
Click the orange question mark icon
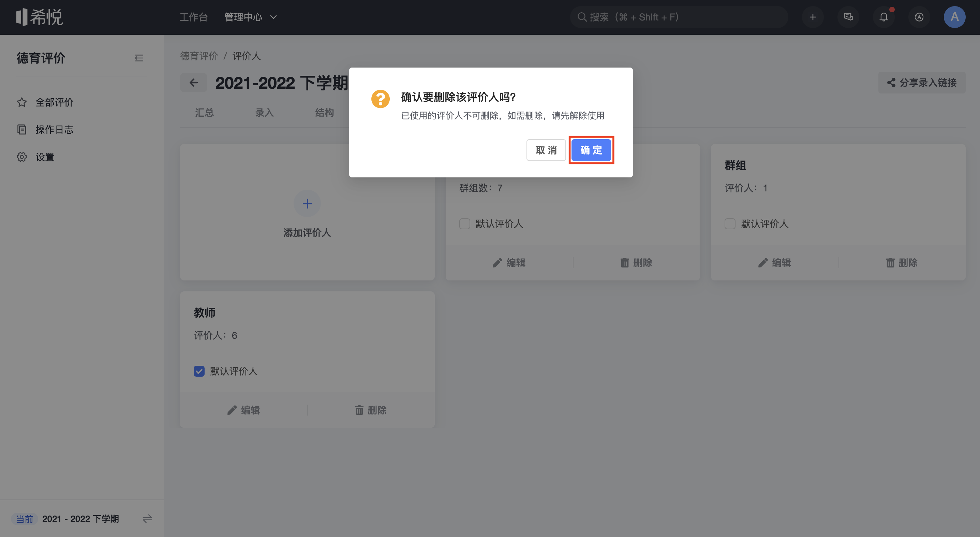click(x=380, y=99)
